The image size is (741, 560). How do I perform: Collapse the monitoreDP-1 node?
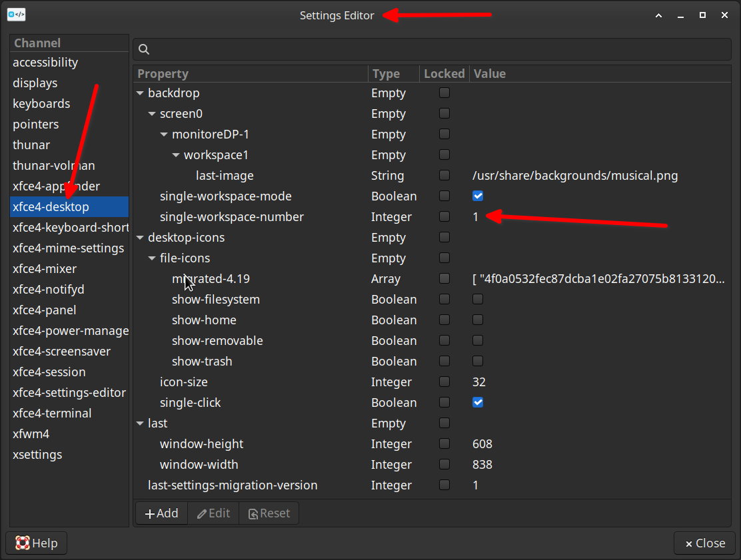164,135
